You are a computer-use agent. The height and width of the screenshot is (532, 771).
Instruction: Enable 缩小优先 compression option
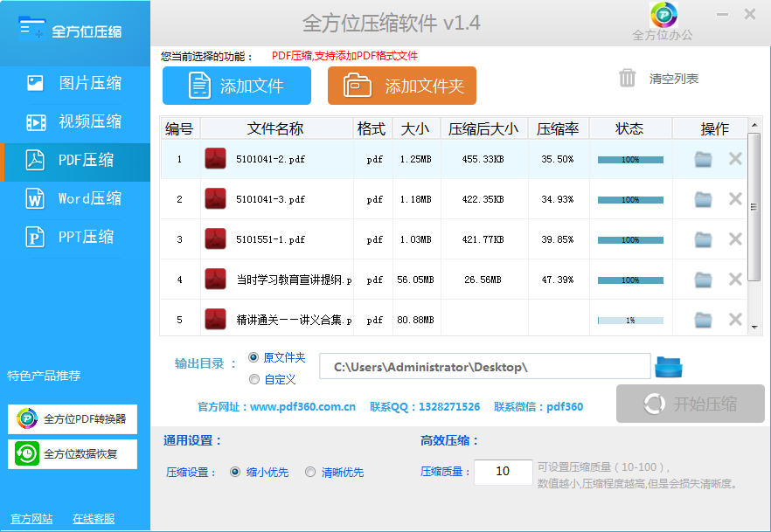pyautogui.click(x=235, y=472)
